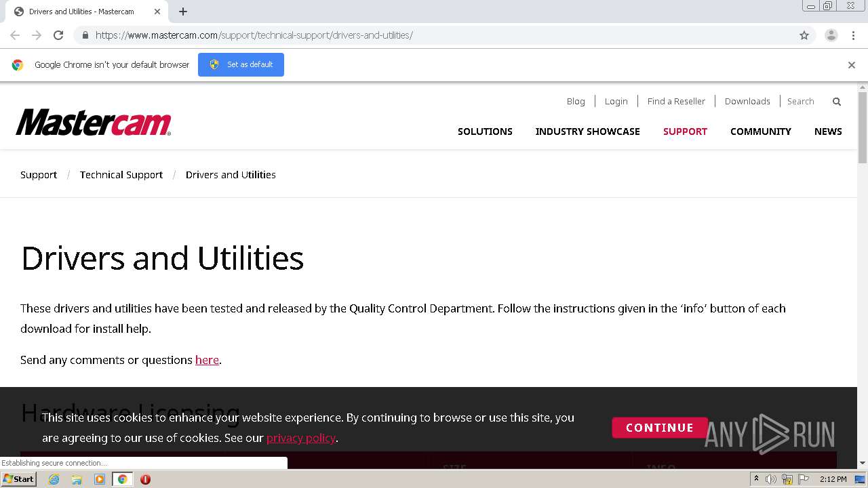Open the Downloads link
This screenshot has width=868, height=488.
[747, 101]
